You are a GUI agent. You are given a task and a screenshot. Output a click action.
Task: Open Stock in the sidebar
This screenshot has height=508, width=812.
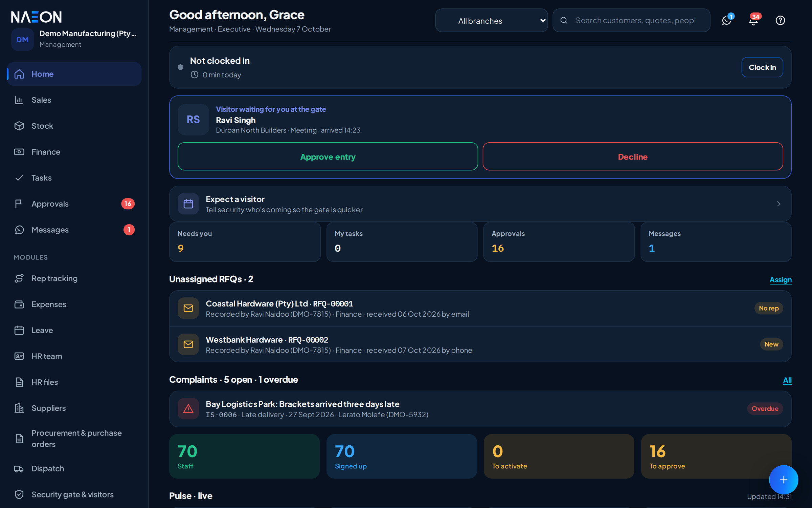point(74,126)
